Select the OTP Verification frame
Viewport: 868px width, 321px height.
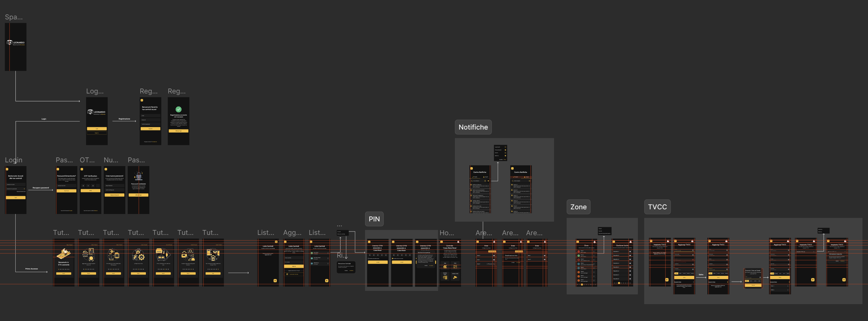click(90, 190)
